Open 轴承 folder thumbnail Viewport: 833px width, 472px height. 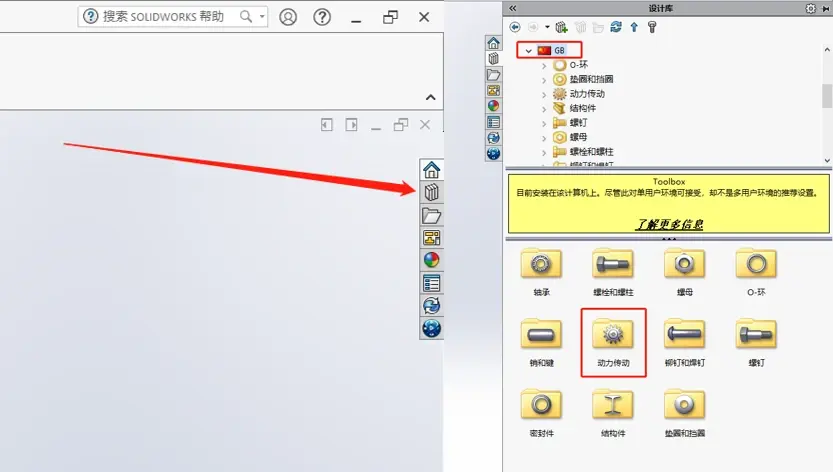coord(541,264)
